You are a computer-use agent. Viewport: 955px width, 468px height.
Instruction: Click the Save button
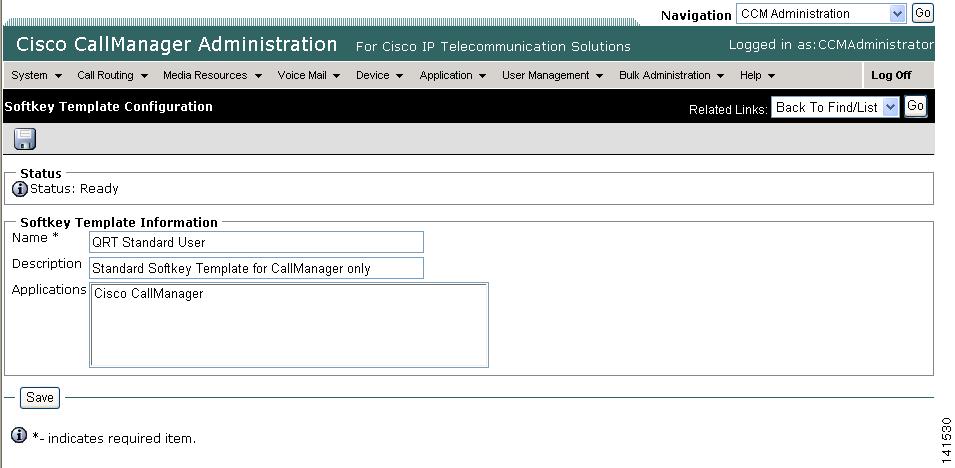[40, 398]
